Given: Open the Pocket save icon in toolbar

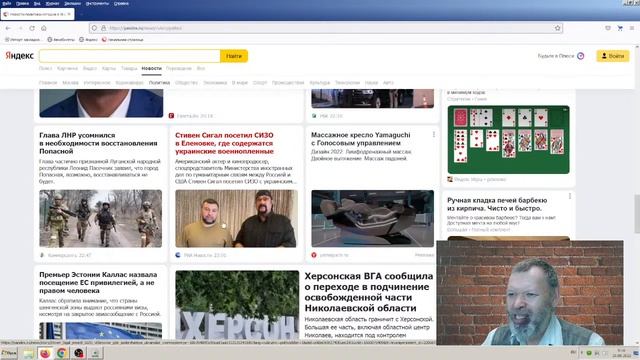Looking at the screenshot, I should (x=608, y=28).
